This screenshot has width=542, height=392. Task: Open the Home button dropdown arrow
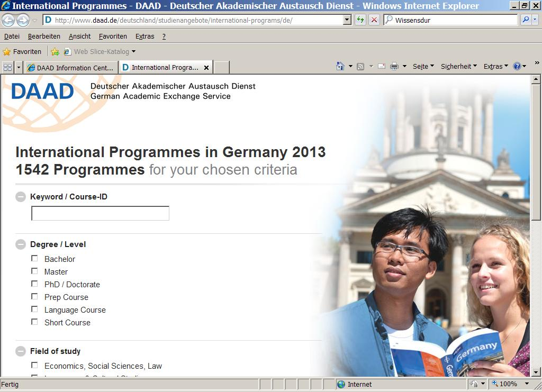coord(350,66)
